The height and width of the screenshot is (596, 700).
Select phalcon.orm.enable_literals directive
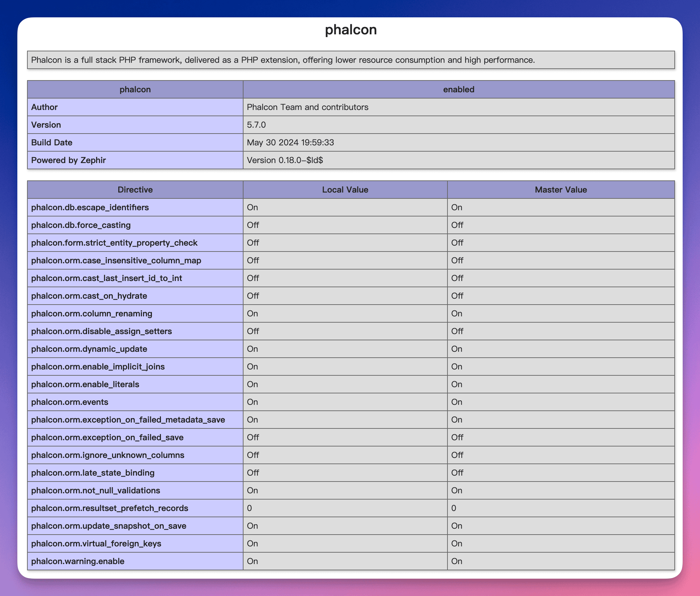pos(85,384)
